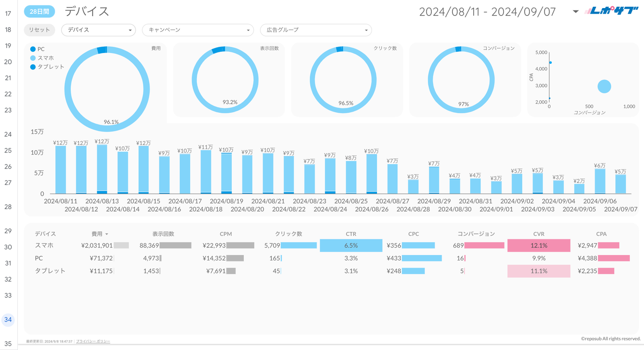Click the 28日間 period badge
The width and height of the screenshot is (644, 350).
point(39,12)
